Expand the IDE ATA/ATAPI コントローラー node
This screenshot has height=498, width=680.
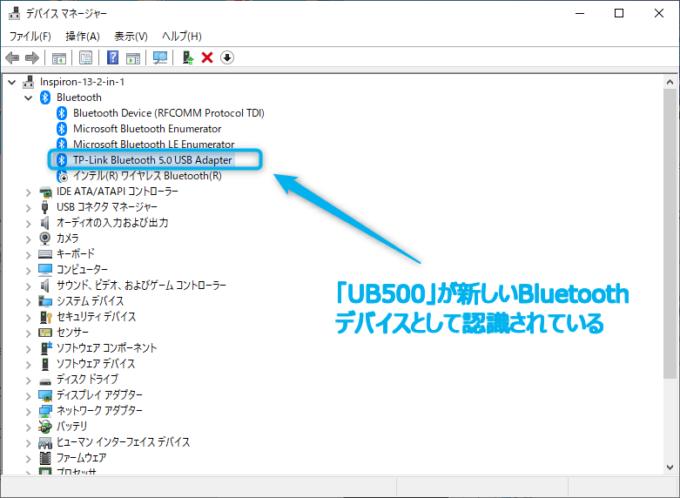point(29,192)
